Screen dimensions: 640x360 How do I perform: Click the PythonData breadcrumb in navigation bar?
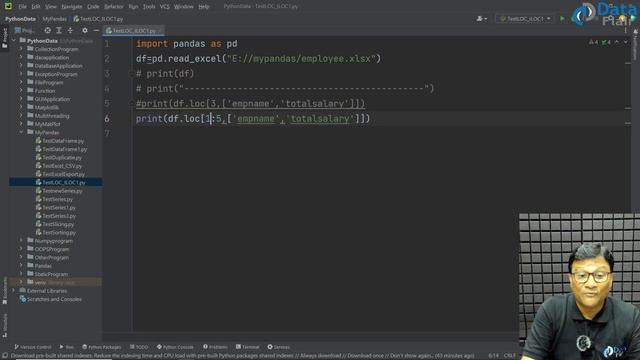click(x=20, y=19)
